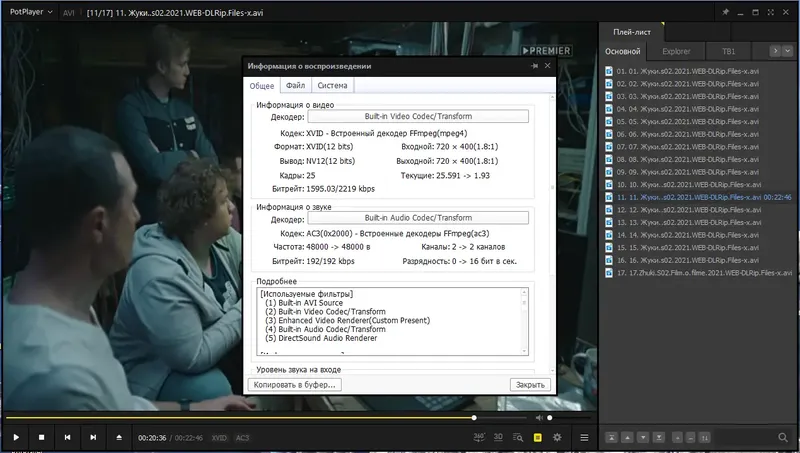This screenshot has height=453, width=800.
Task: Click the seek bar handle on the timeline
Action: pos(474,418)
